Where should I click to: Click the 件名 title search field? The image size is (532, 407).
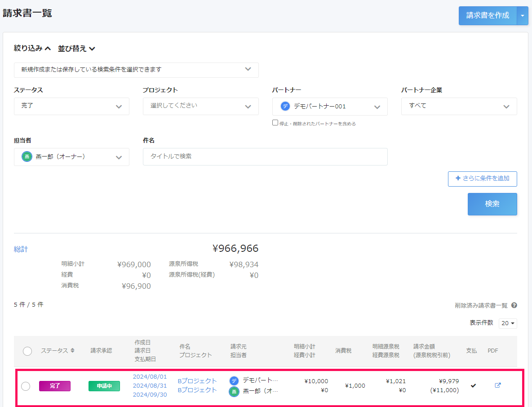(x=265, y=157)
